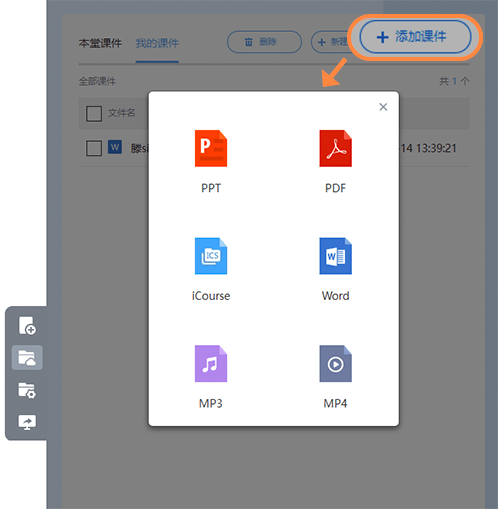498x509 pixels.
Task: Choose the PDF file type icon
Action: point(335,148)
